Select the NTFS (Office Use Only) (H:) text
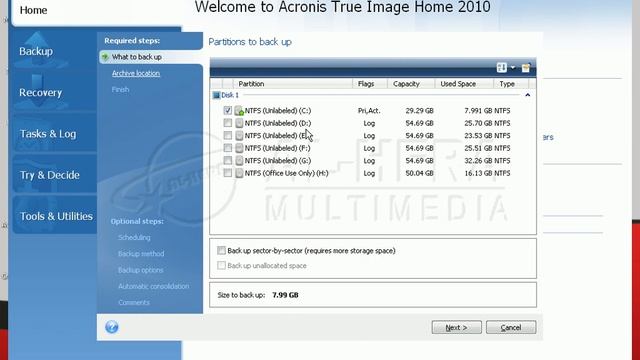The width and height of the screenshot is (640, 360). coord(287,173)
